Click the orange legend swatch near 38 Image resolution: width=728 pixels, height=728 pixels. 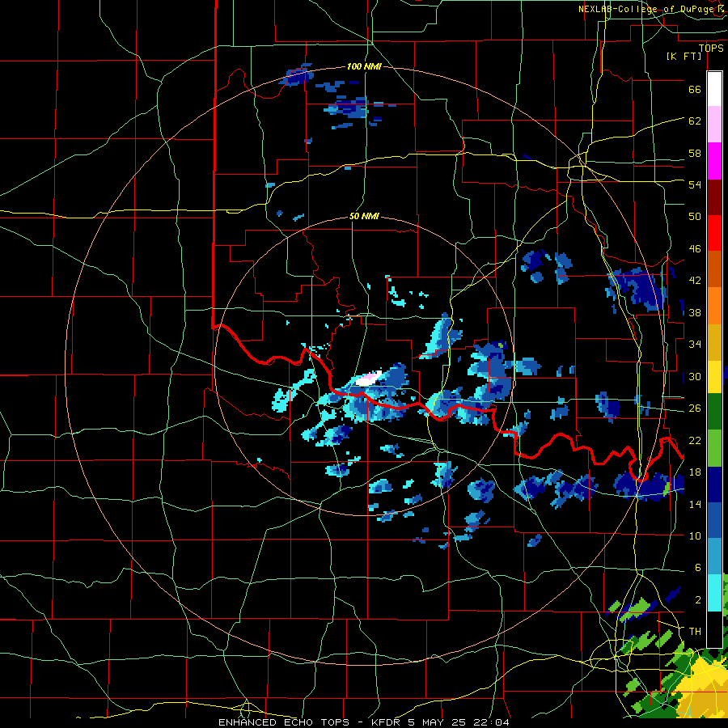tap(714, 306)
